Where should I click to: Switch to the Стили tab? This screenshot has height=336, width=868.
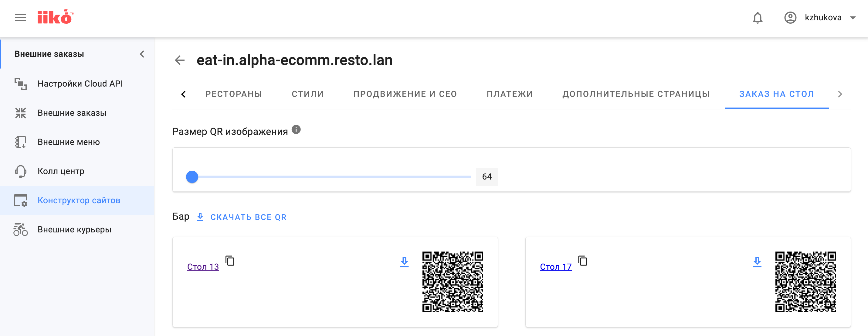point(308,94)
